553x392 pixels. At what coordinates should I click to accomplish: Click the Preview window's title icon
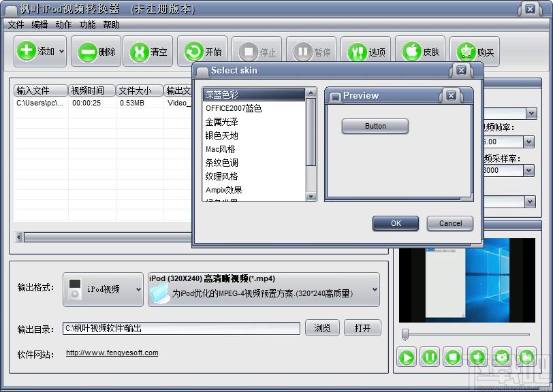pyautogui.click(x=335, y=96)
